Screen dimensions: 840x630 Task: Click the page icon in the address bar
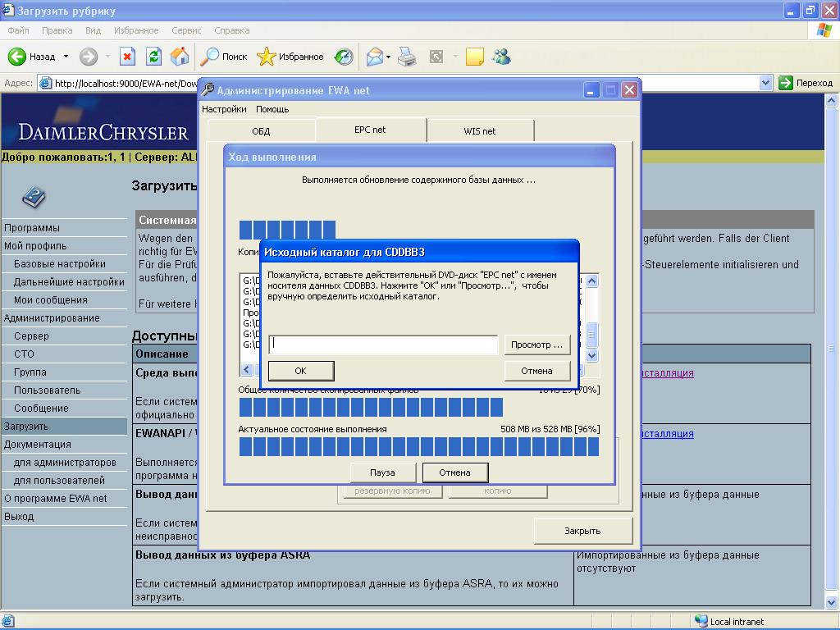click(46, 83)
